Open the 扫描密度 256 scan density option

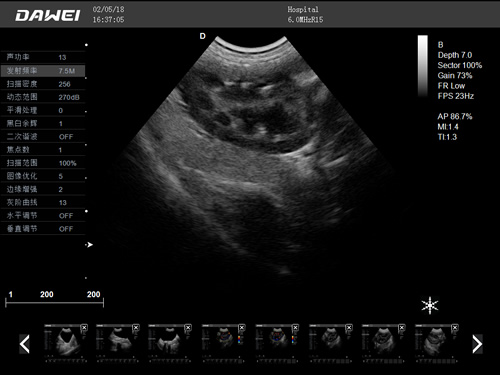tap(43, 84)
